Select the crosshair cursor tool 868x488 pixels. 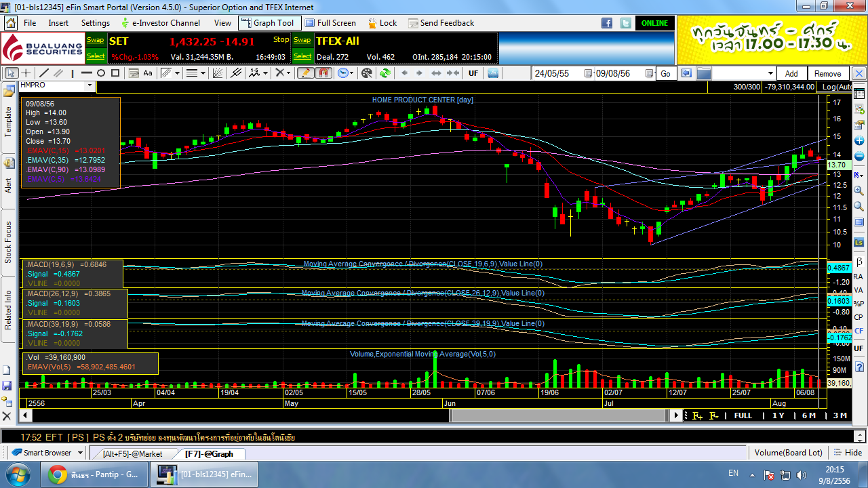tap(26, 73)
